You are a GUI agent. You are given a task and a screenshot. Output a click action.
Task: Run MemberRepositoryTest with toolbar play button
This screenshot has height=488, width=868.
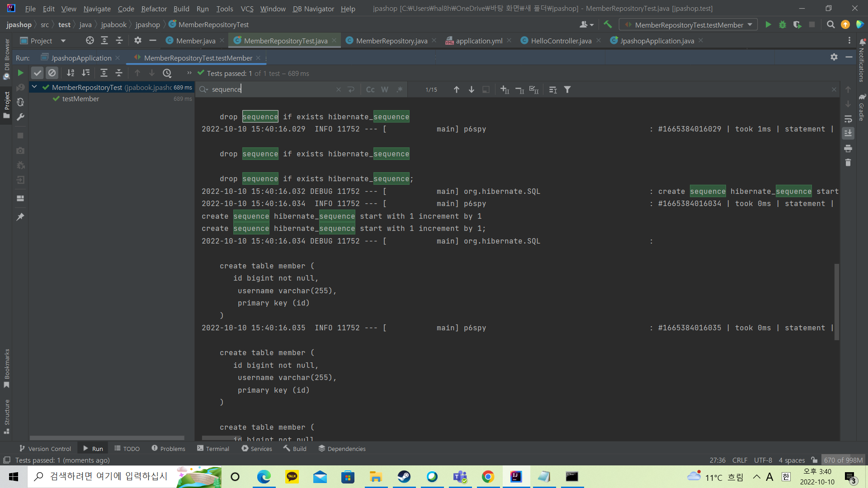click(x=768, y=25)
